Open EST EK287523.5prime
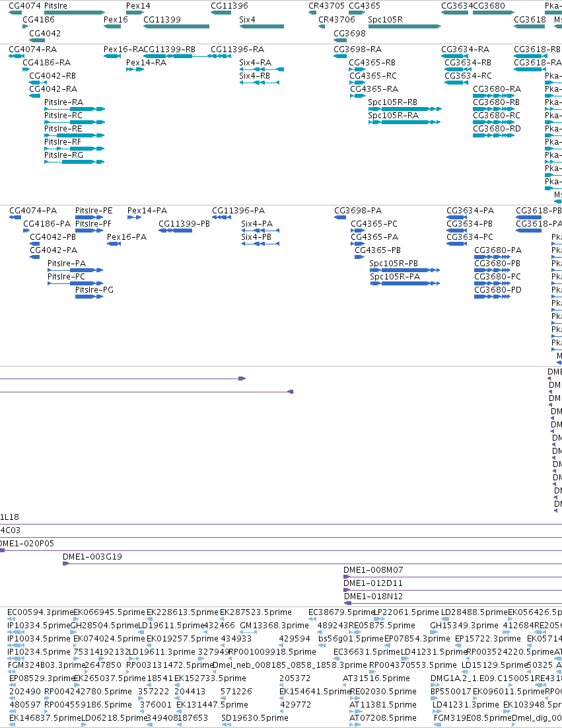 pyautogui.click(x=256, y=612)
